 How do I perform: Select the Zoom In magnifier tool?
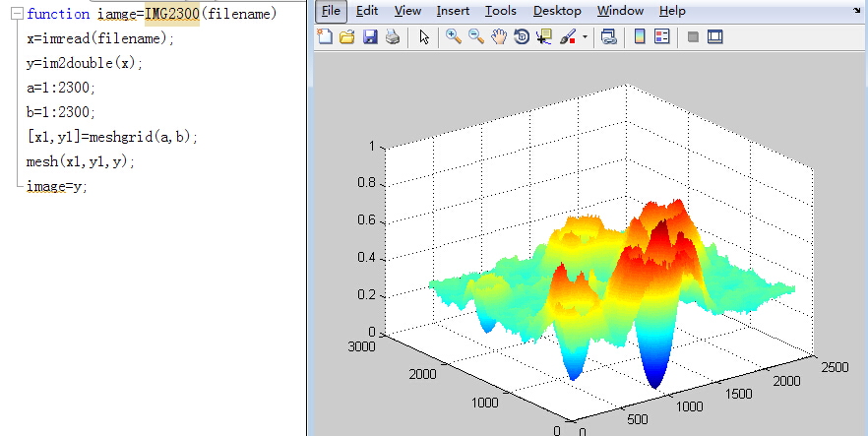[454, 37]
